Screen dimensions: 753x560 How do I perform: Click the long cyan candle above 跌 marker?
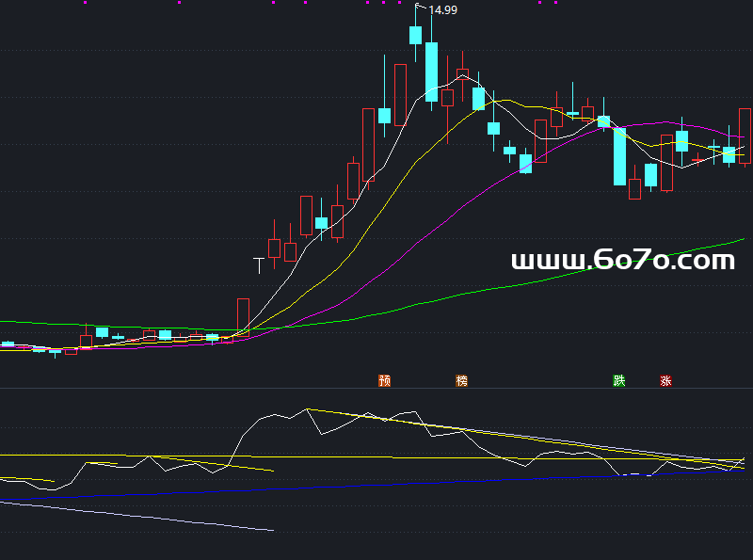619,156
